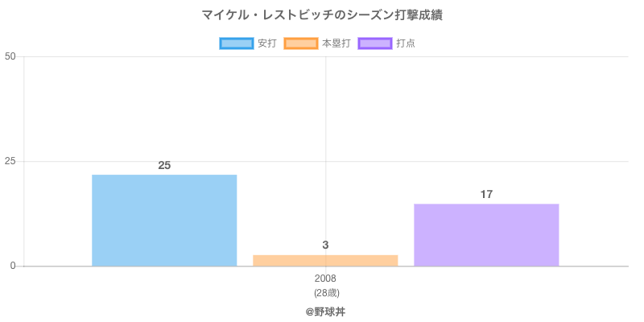Select the short orange 本塁打 bar
644x322 pixels.
325,260
